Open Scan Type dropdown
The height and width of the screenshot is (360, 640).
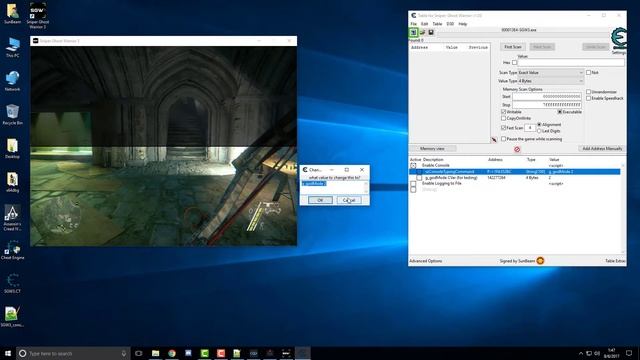tap(551, 72)
